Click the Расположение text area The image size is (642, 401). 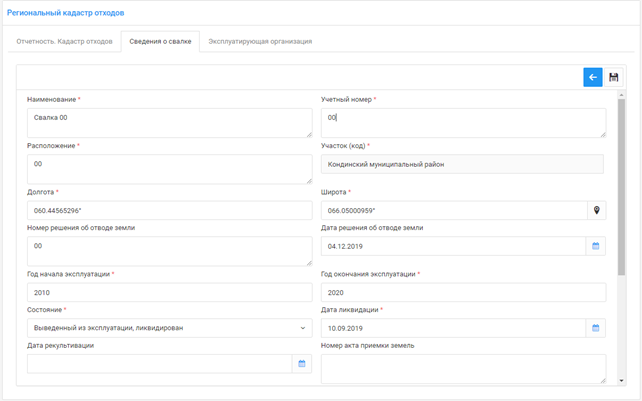tap(168, 168)
